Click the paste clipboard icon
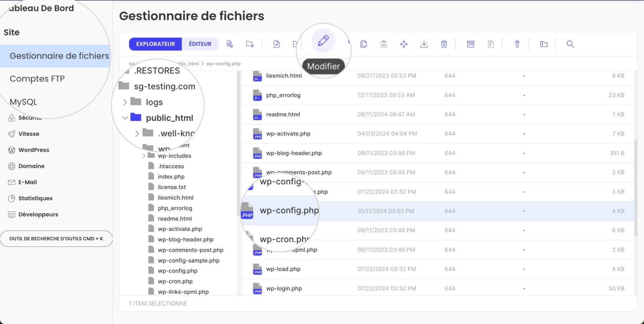 coord(384,44)
